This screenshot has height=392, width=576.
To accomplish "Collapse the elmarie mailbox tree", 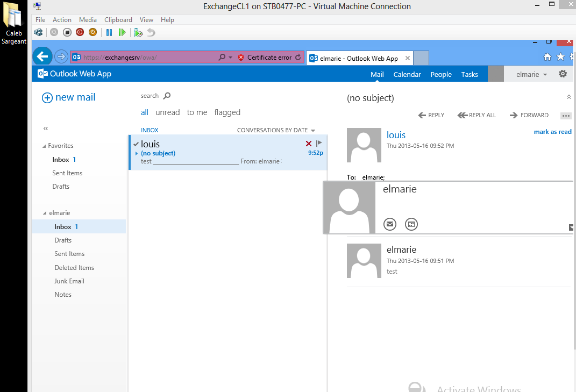I will pyautogui.click(x=45, y=213).
